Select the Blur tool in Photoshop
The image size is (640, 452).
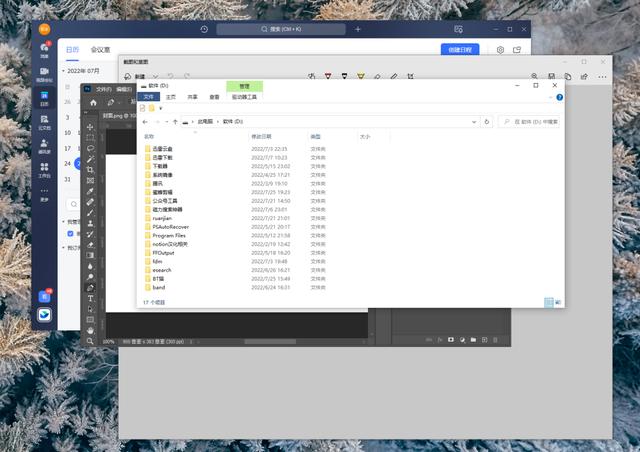[x=90, y=266]
